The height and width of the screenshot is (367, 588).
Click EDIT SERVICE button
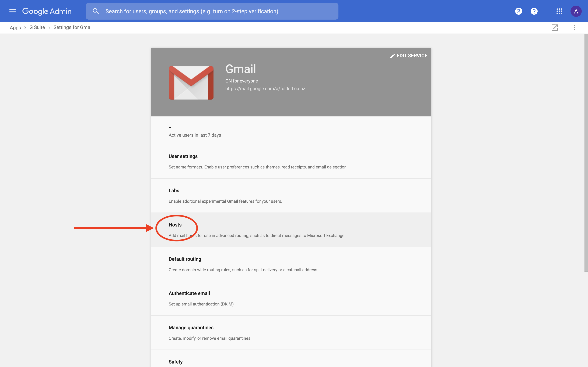[409, 56]
